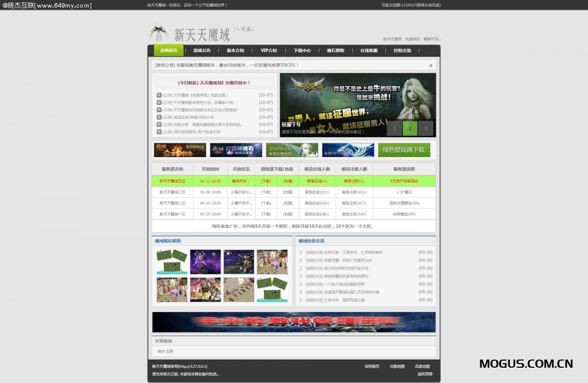Select slide 2 in the banner carousel
Viewport: 588px width, 383px height.
tap(410, 129)
